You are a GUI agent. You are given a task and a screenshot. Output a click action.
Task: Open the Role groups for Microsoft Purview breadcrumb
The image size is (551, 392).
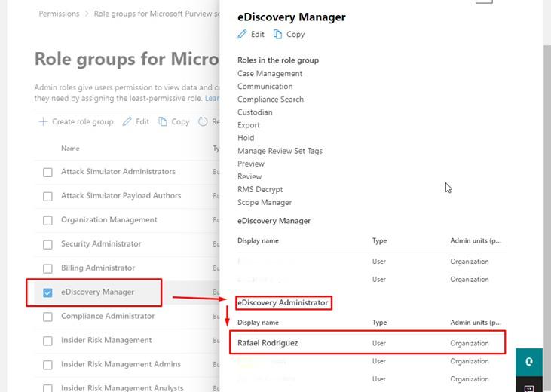(157, 14)
